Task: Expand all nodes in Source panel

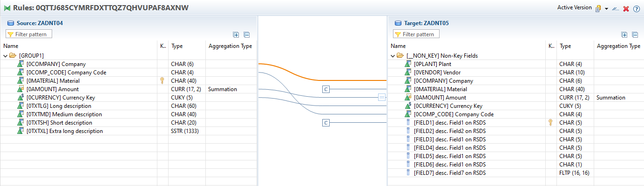Action: (236, 34)
